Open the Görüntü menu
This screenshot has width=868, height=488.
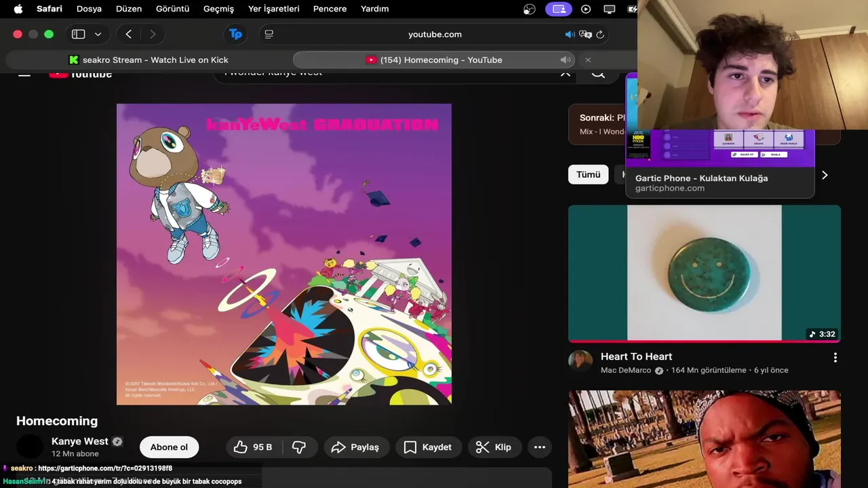tap(173, 9)
